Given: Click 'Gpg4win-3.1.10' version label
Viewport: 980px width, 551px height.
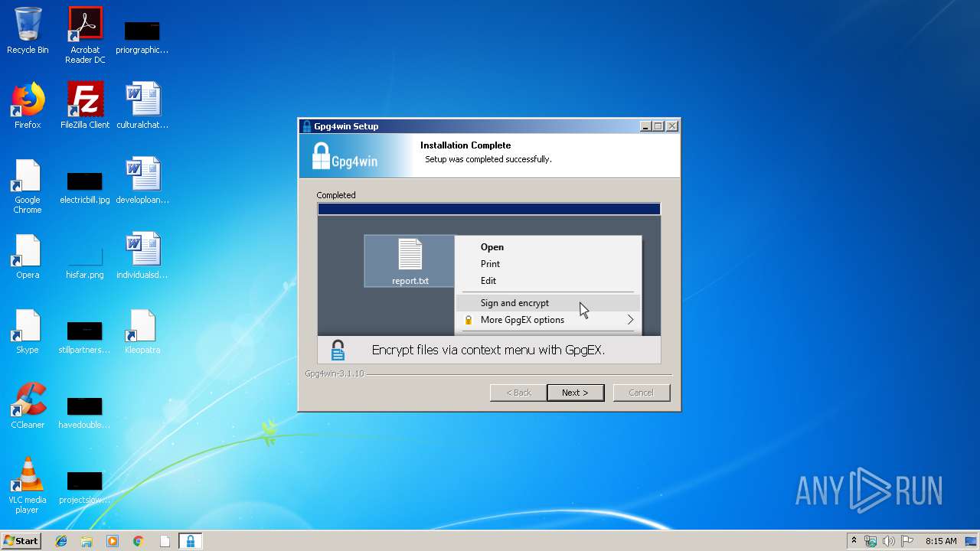Looking at the screenshot, I should [335, 373].
